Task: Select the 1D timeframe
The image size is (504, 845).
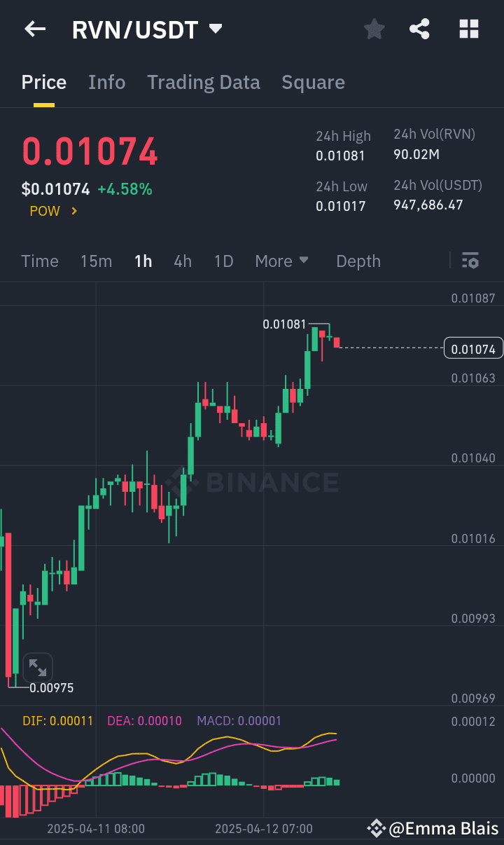Action: 223,261
